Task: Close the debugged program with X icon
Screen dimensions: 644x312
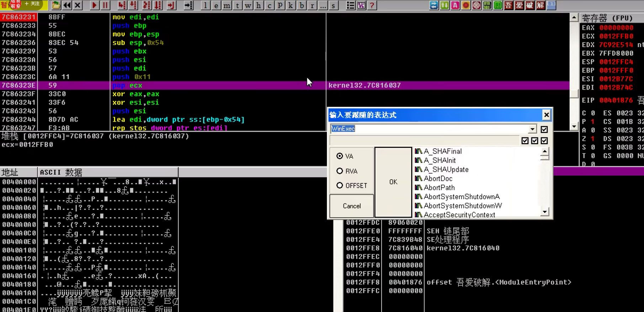Action: [x=78, y=5]
